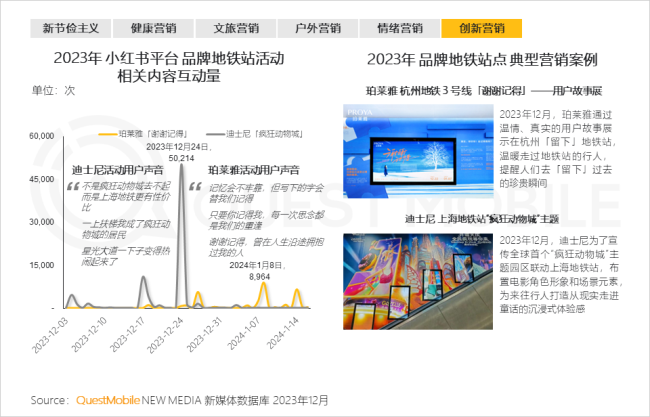Click the 珀莱雅活动用户声音 heading
The width and height of the screenshot is (650, 417).
coord(254,170)
